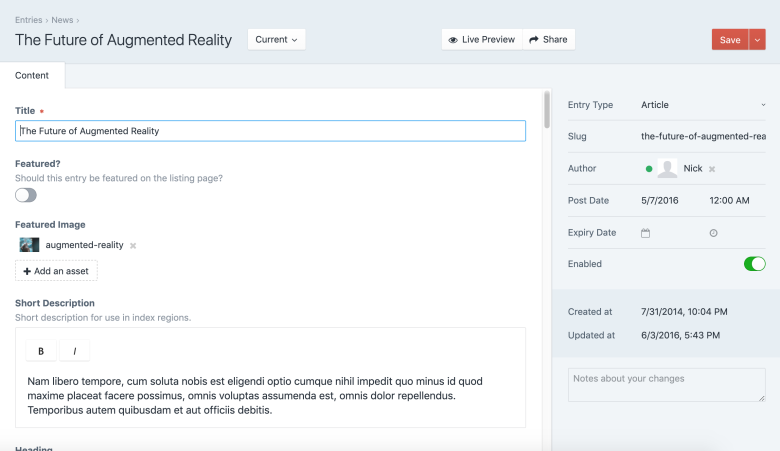The image size is (780, 451).
Task: Click the page title The Future of Augmented Reality
Action: pos(123,40)
